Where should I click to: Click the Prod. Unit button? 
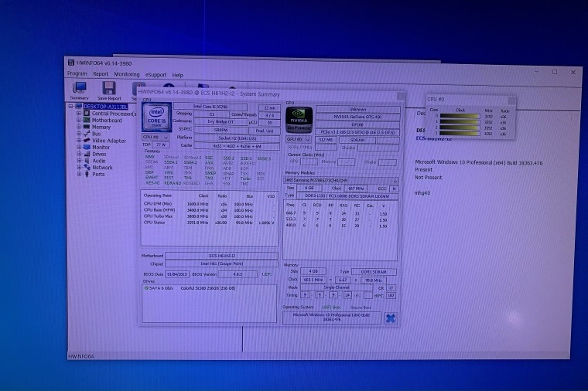pyautogui.click(x=265, y=131)
